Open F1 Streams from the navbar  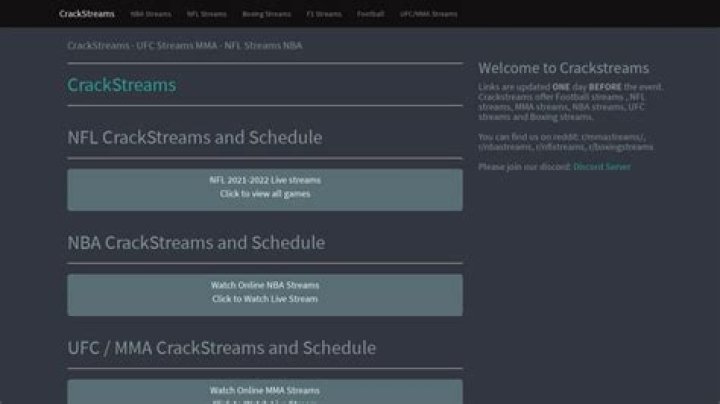(325, 14)
